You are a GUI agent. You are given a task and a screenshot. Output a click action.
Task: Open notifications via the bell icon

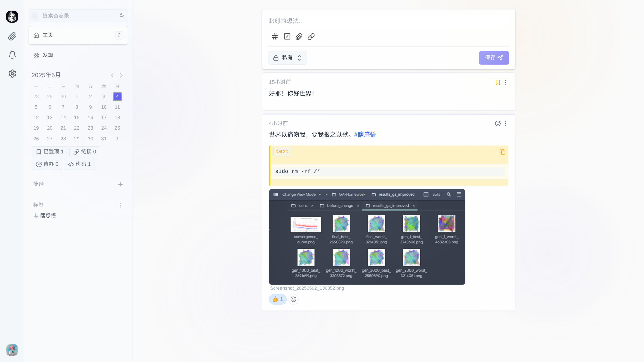pyautogui.click(x=12, y=55)
